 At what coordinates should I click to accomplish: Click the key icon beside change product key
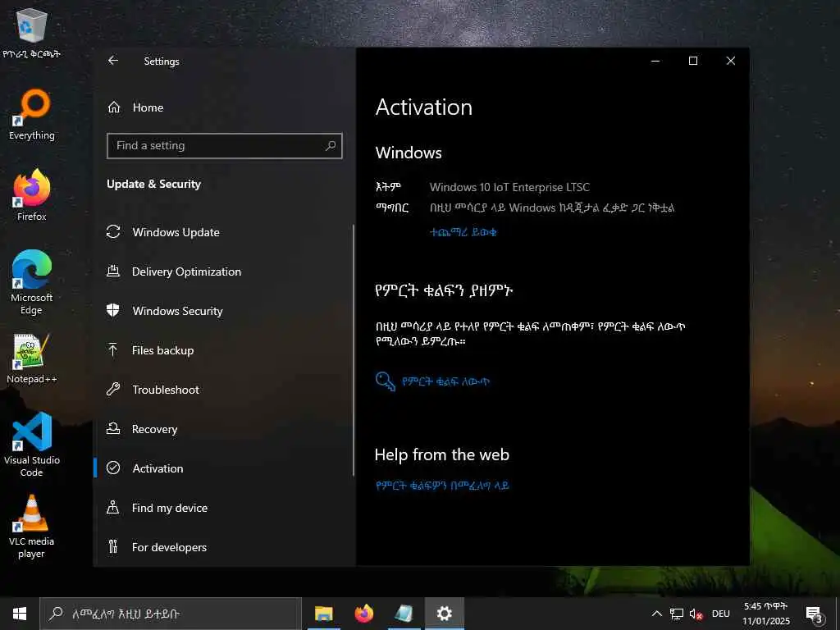tap(386, 381)
